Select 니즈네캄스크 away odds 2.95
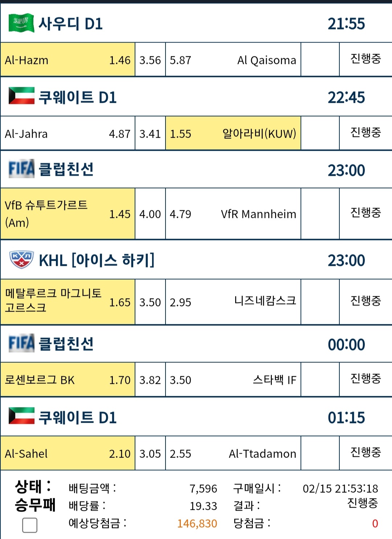 (233, 302)
